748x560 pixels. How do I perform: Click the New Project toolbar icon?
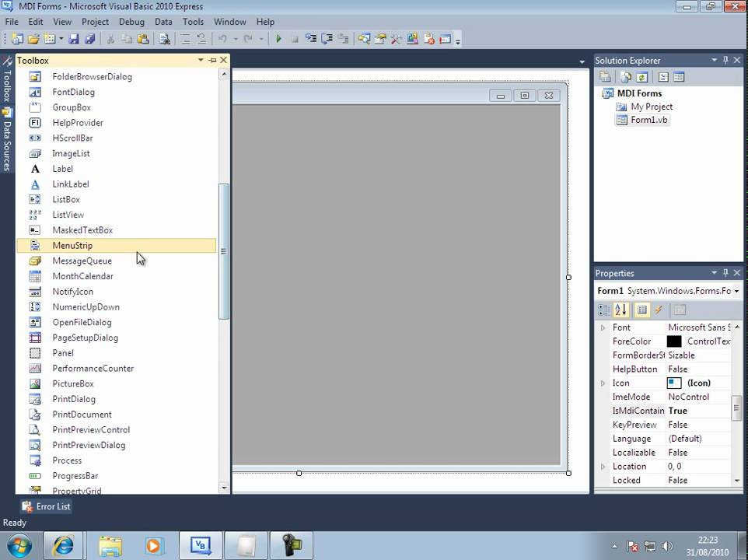17,39
